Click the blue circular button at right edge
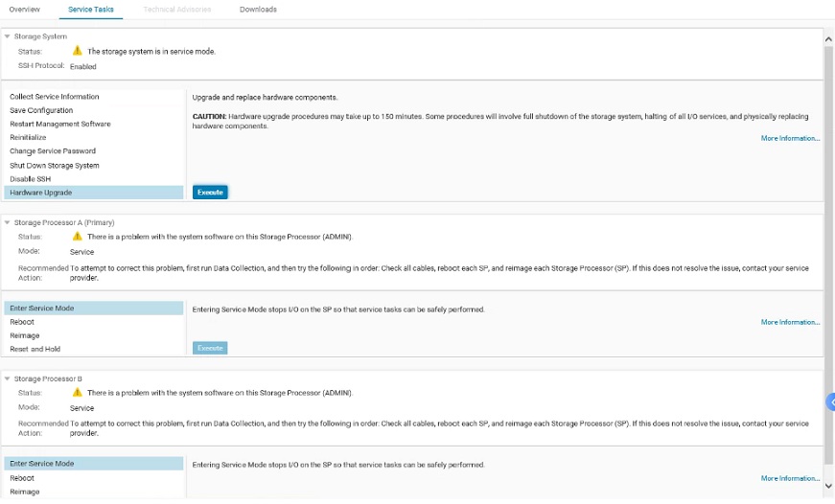The image size is (835, 504). (x=830, y=401)
